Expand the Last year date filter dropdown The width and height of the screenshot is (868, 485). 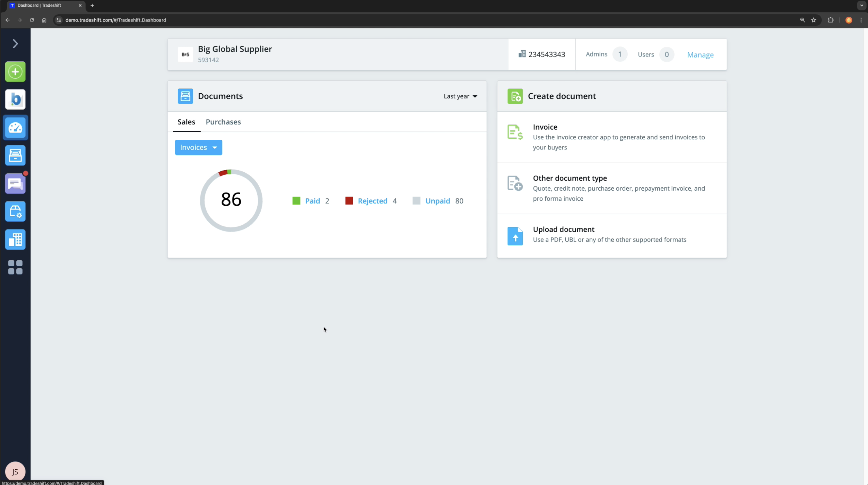[x=460, y=96]
